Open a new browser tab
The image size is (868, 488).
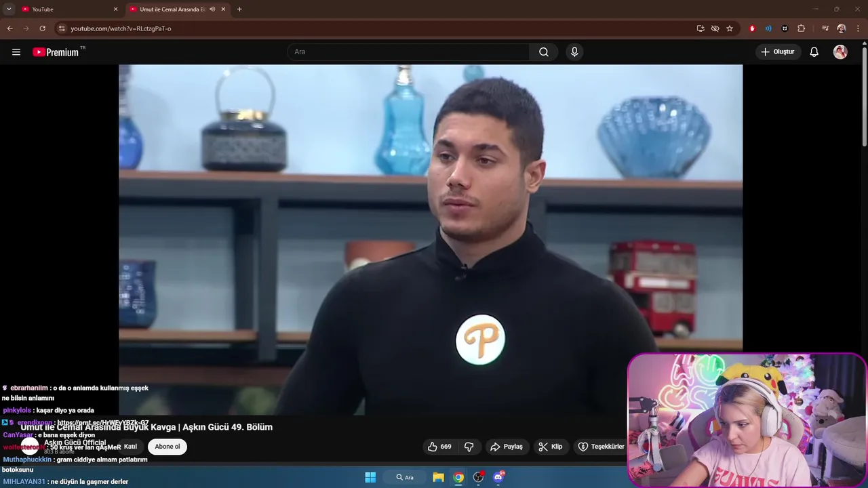click(x=239, y=9)
